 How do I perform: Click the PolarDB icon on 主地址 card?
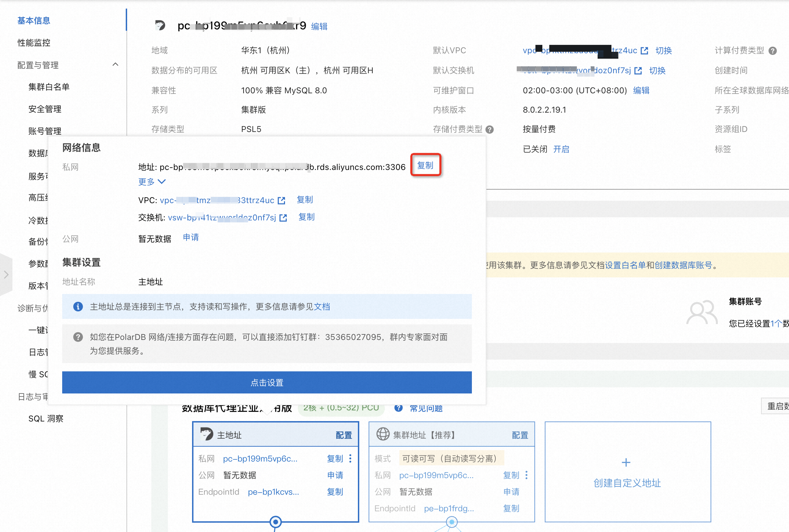(x=207, y=434)
